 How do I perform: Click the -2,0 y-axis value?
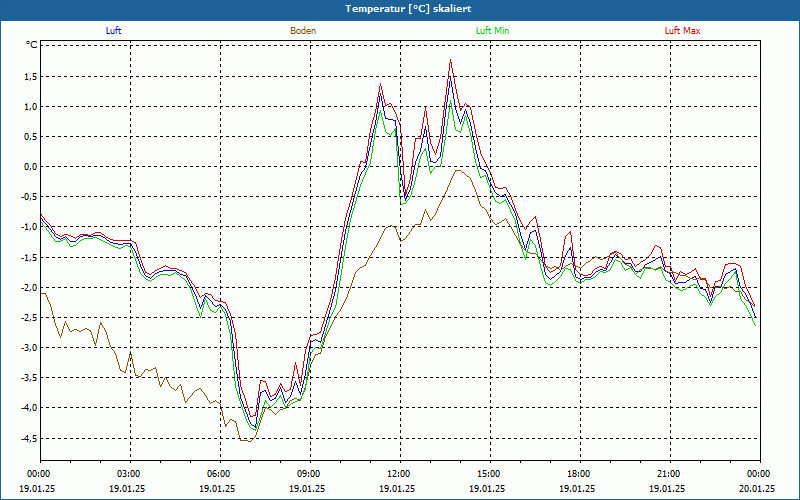pyautogui.click(x=29, y=287)
